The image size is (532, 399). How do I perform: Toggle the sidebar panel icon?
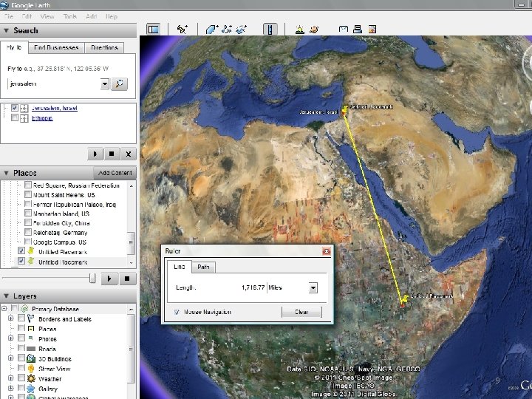click(x=153, y=29)
